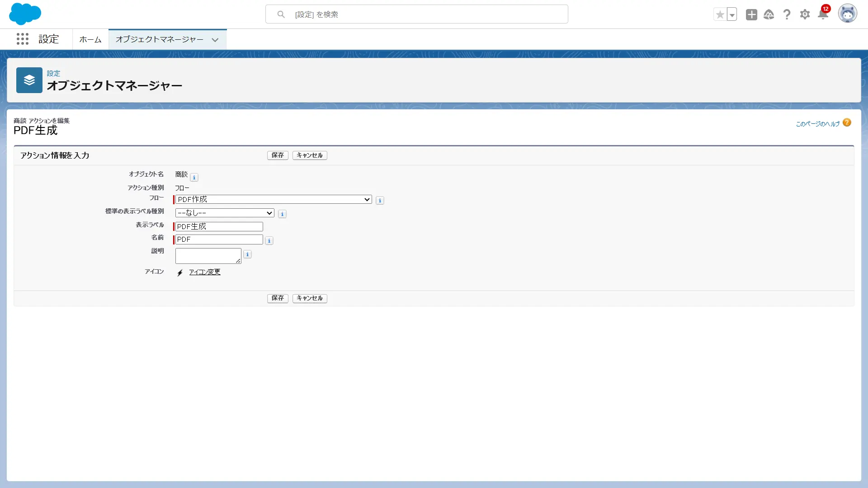Image resolution: width=868 pixels, height=488 pixels.
Task: Click info icon next to 名前 field
Action: click(x=269, y=240)
